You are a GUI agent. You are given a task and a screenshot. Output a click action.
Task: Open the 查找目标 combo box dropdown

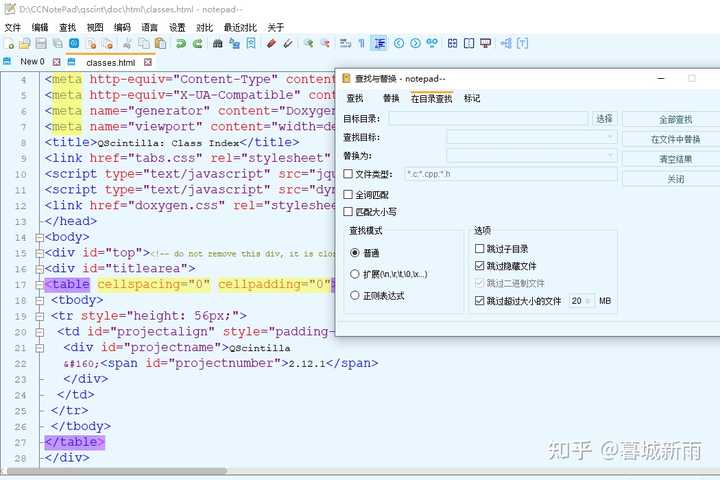609,137
